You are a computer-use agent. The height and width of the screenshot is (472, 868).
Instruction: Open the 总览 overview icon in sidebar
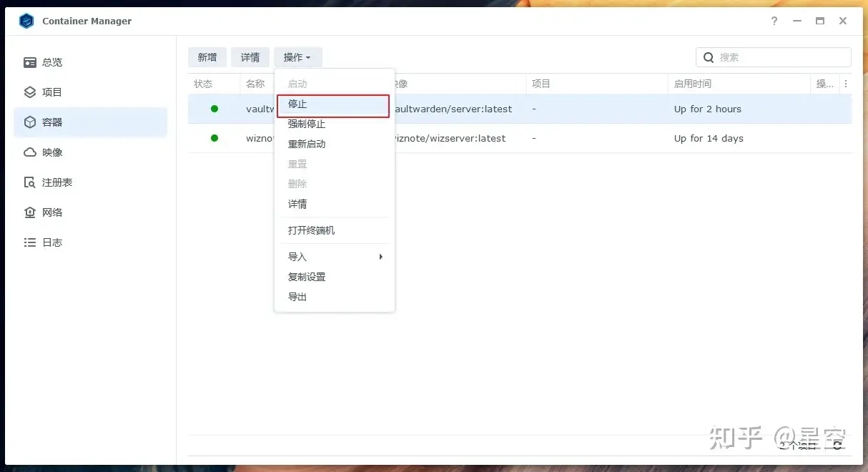(30, 62)
